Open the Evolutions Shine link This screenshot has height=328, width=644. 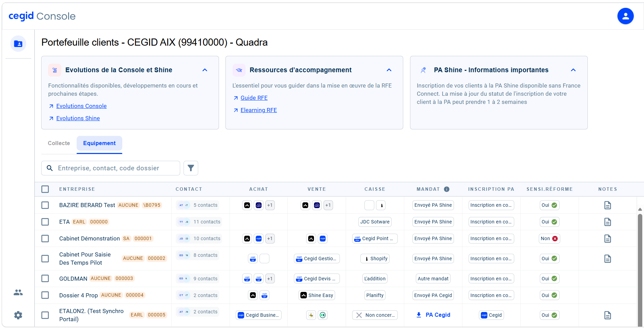click(78, 118)
